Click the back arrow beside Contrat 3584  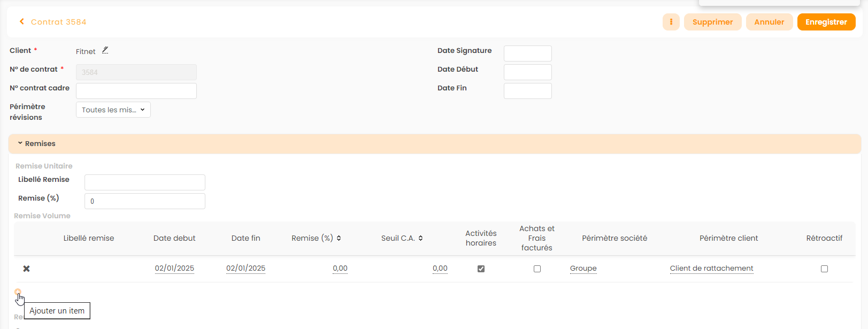point(22,22)
